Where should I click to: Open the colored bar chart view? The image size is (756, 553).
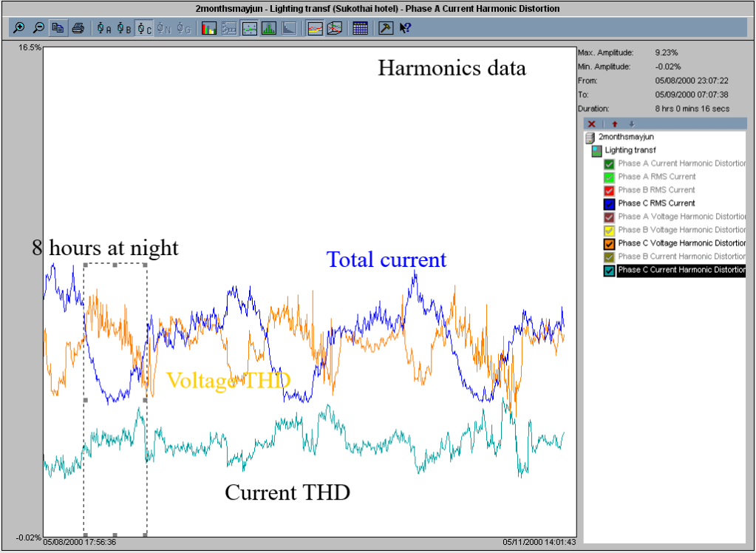tap(209, 28)
